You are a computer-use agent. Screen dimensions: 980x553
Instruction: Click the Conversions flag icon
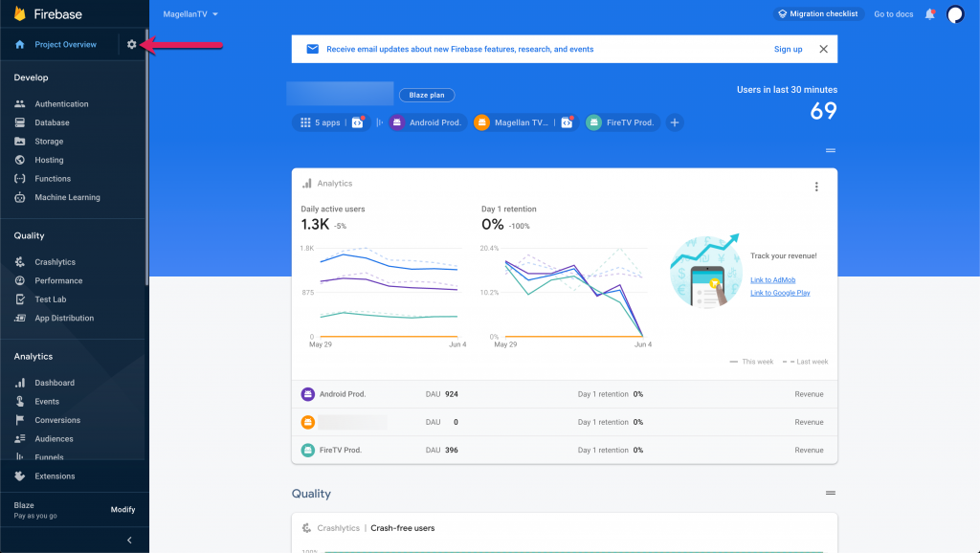[x=20, y=420]
